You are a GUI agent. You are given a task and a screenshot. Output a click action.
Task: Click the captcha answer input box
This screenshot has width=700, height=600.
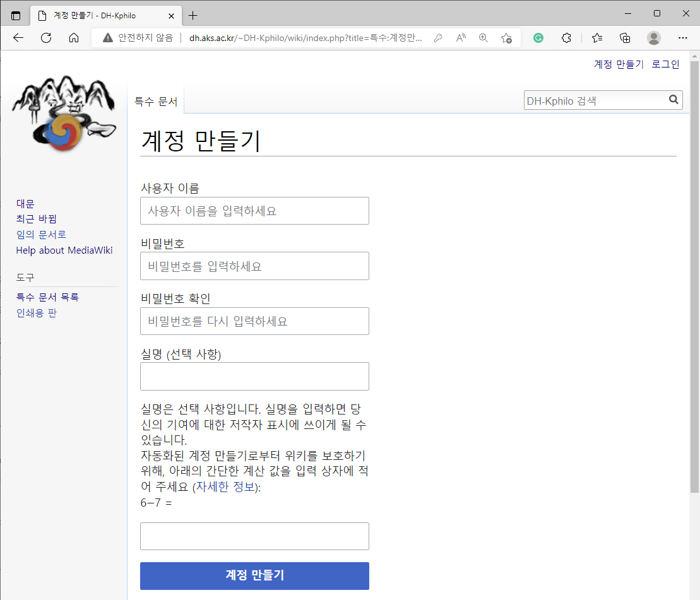[x=254, y=536]
